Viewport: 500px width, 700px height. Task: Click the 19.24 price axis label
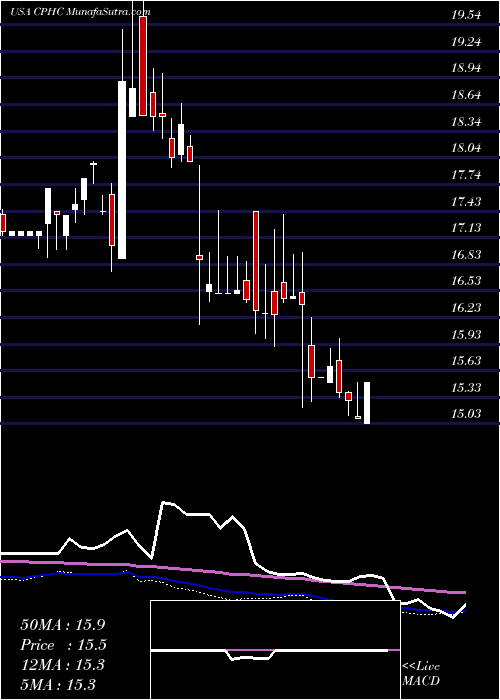point(466,42)
